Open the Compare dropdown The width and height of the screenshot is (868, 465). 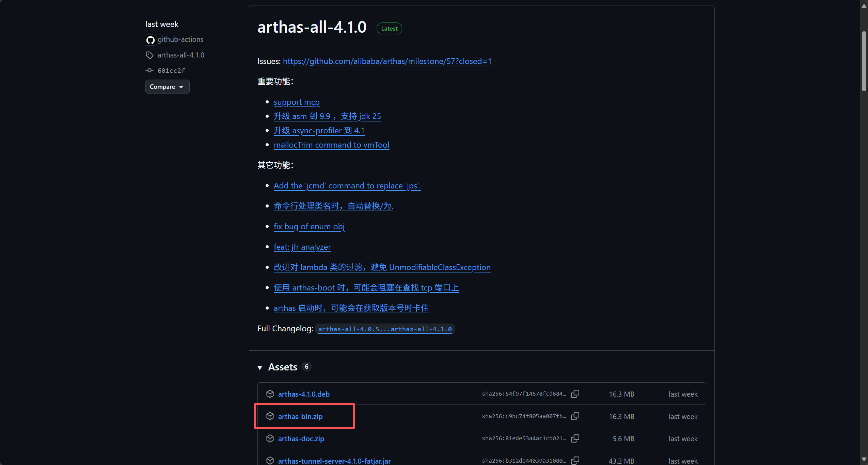point(167,87)
